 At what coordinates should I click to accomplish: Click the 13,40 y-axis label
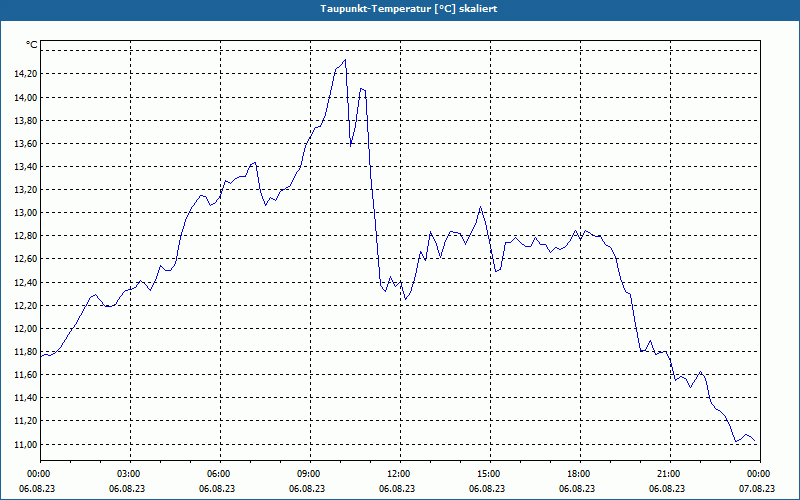[26, 167]
